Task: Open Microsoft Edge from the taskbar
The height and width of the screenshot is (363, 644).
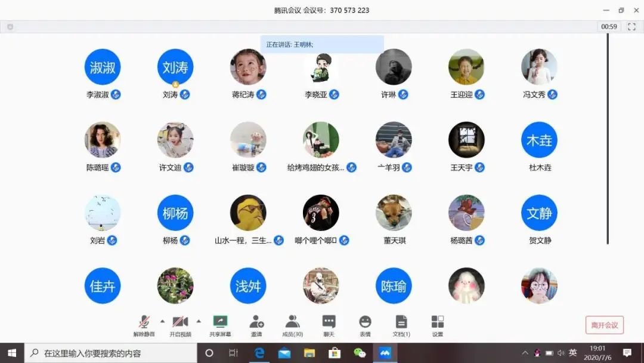Action: click(x=259, y=353)
